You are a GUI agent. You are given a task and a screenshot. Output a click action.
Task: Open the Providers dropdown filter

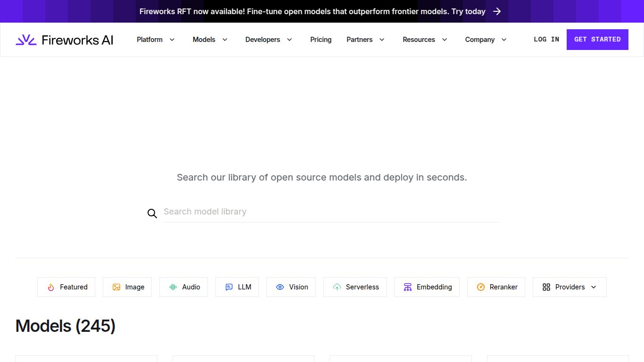tap(569, 287)
